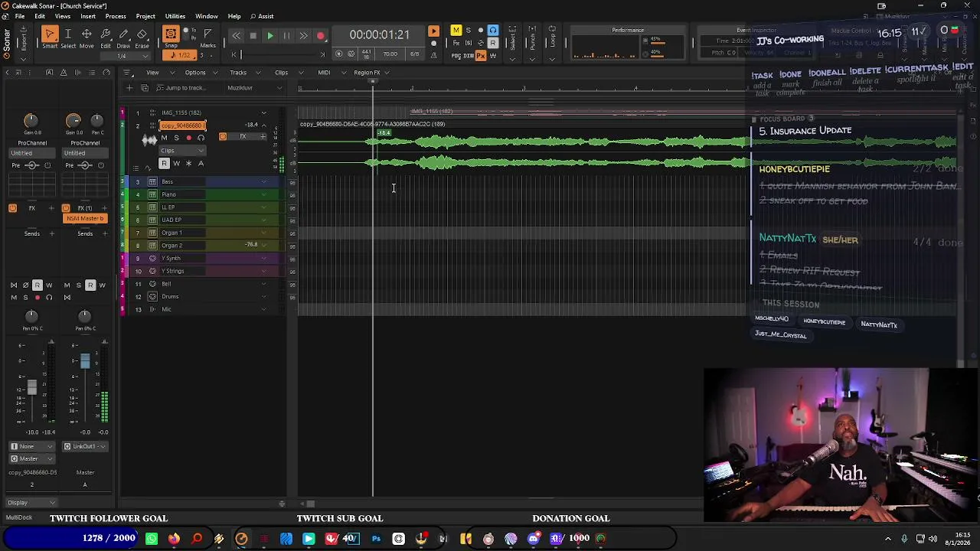Viewport: 980px width, 551px height.
Task: Select the Smart tool
Action: 49,37
